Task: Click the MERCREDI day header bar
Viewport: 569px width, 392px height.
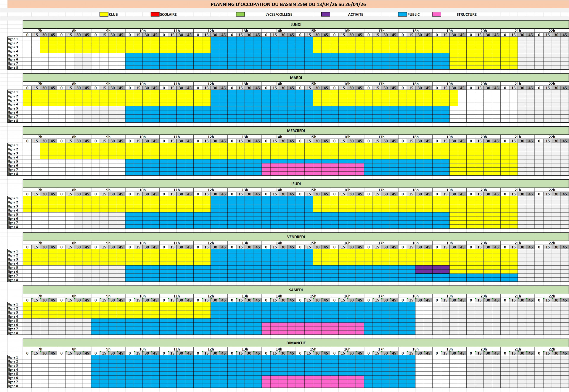Action: pyautogui.click(x=296, y=131)
